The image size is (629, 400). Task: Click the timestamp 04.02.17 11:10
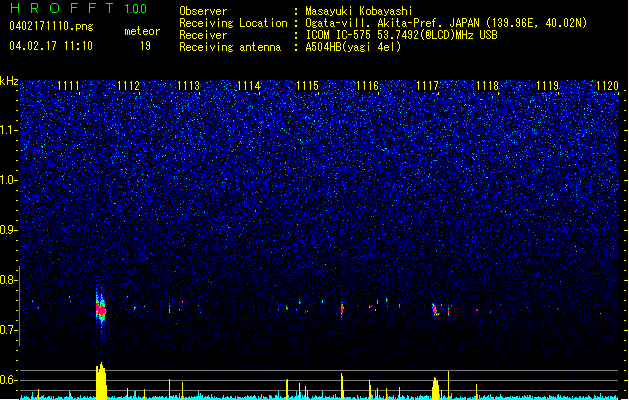tap(51, 46)
